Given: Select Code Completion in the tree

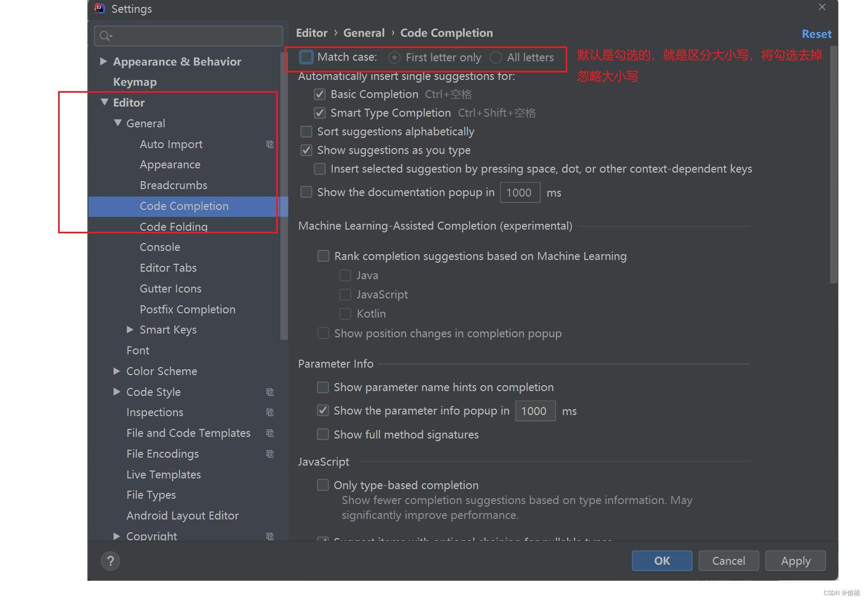Looking at the screenshot, I should pyautogui.click(x=184, y=206).
